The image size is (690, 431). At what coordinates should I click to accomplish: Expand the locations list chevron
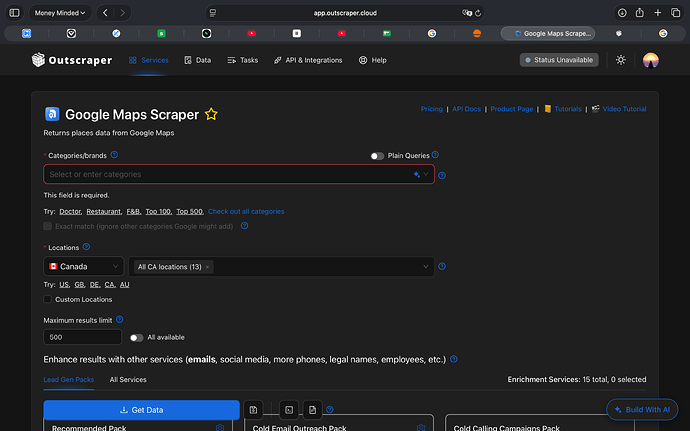point(426,266)
